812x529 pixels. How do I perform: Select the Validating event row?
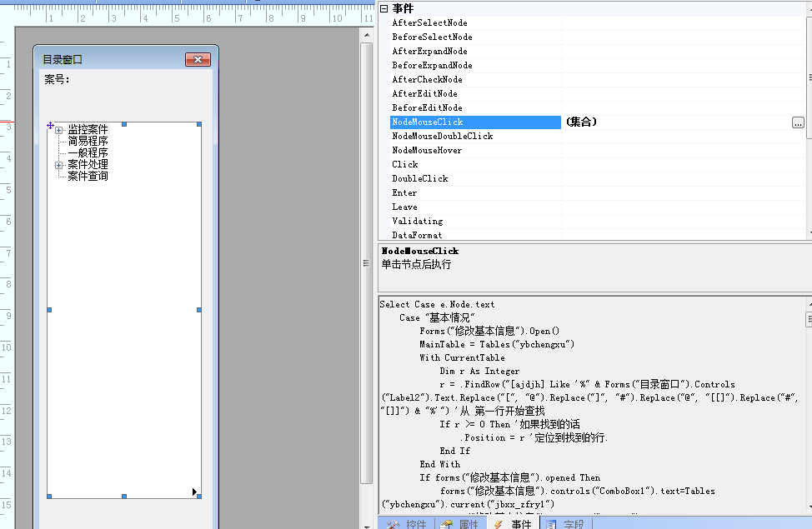(418, 222)
